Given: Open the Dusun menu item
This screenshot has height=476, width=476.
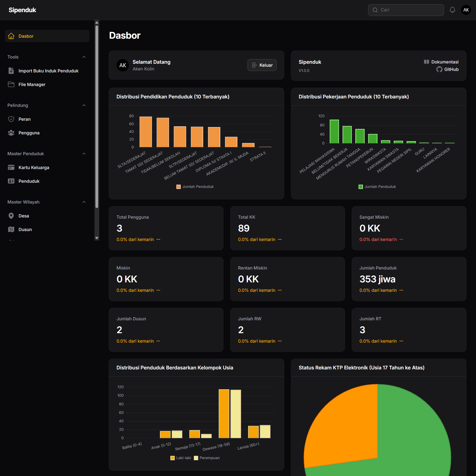Looking at the screenshot, I should [x=25, y=229].
